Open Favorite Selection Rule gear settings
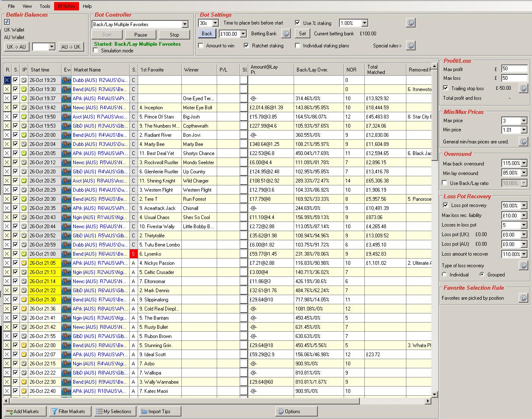Viewport: 532px width, 419px height. coord(523,298)
